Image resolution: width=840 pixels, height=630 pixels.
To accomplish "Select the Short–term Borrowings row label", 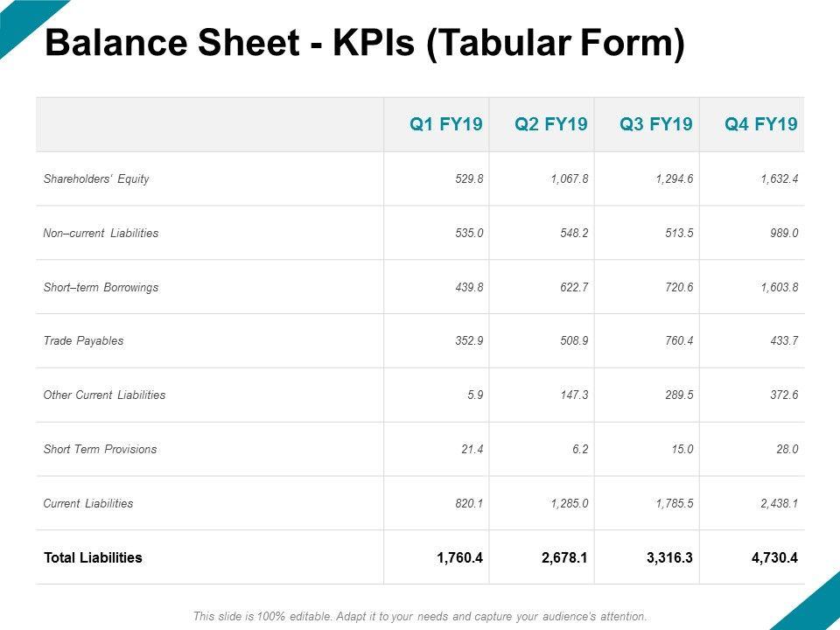I will click(101, 287).
